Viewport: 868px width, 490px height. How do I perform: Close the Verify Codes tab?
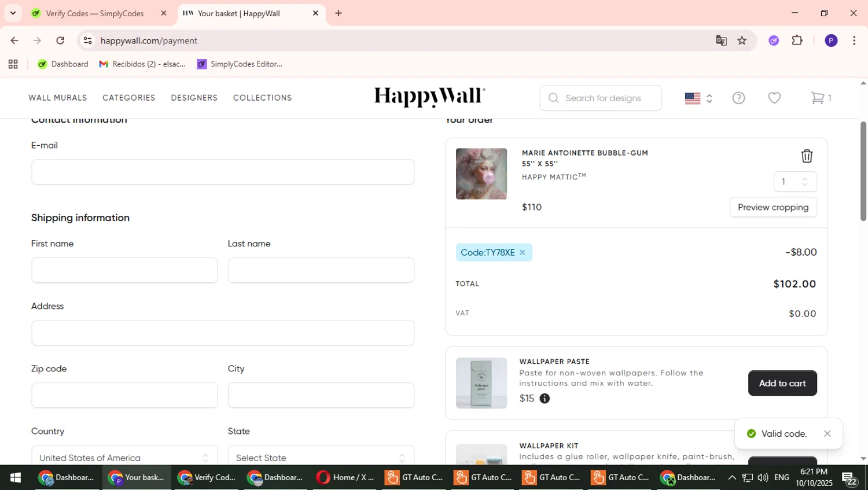163,13
